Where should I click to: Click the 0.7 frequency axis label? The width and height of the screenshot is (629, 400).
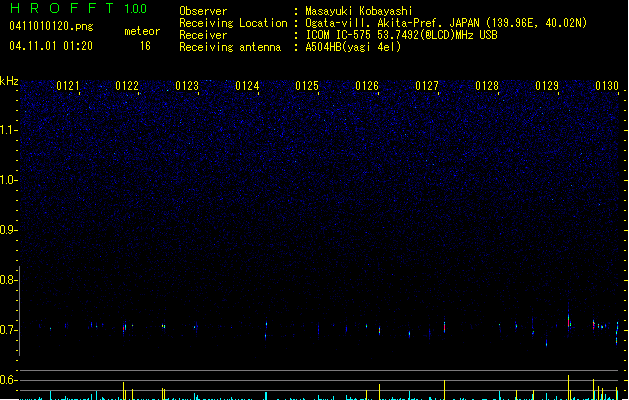click(x=7, y=330)
